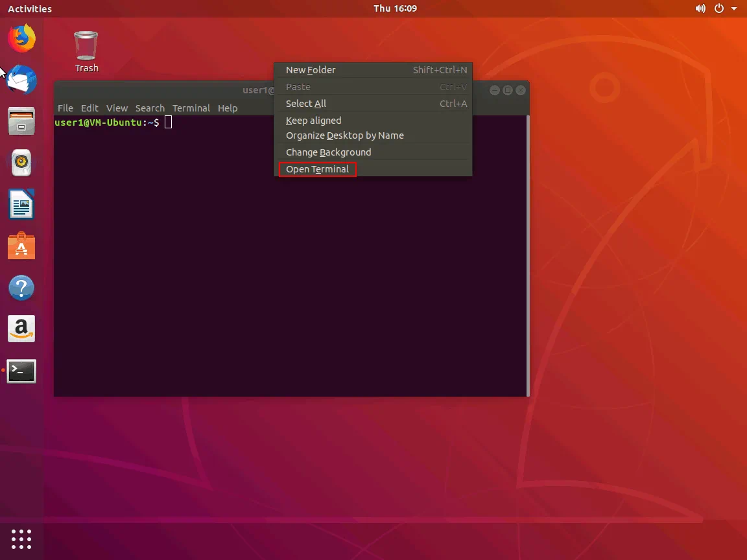Open the clock calendar dropdown
This screenshot has height=560, width=747.
click(x=395, y=8)
